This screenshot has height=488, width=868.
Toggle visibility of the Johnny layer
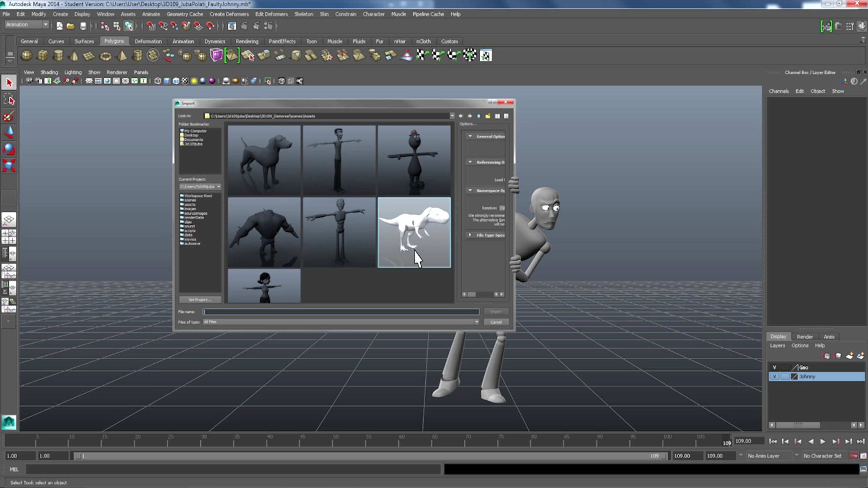pos(774,377)
